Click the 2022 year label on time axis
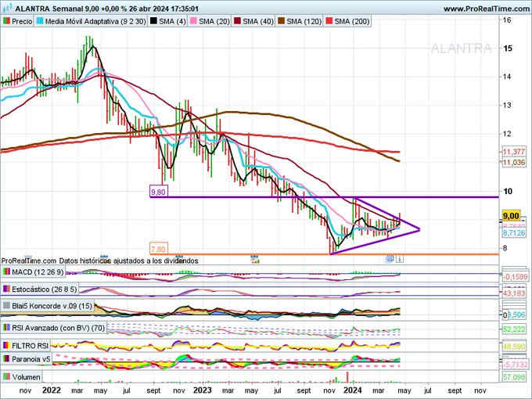 (x=51, y=390)
